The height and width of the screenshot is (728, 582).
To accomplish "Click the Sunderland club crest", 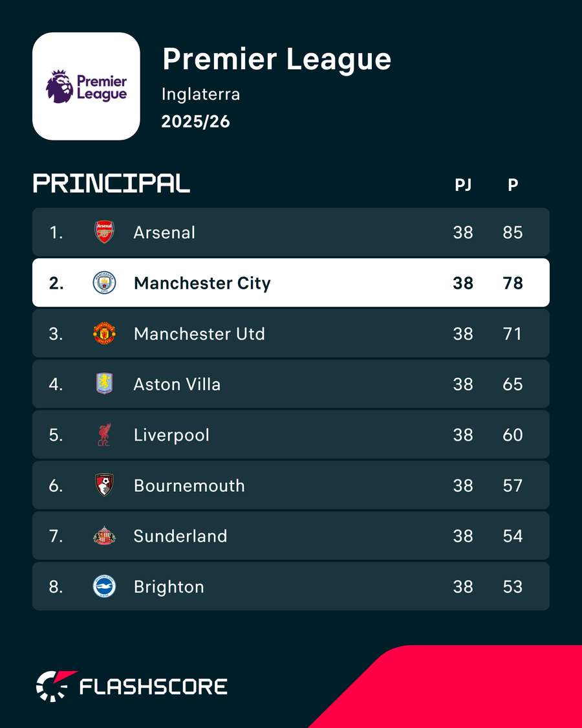I will pyautogui.click(x=104, y=536).
